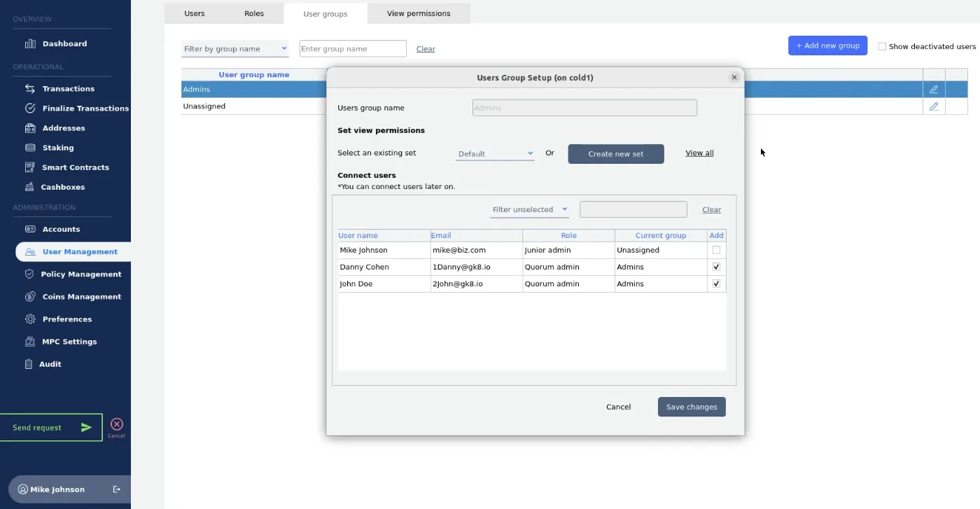Open the Filter unselected dropdown
The width and height of the screenshot is (980, 509).
click(529, 209)
